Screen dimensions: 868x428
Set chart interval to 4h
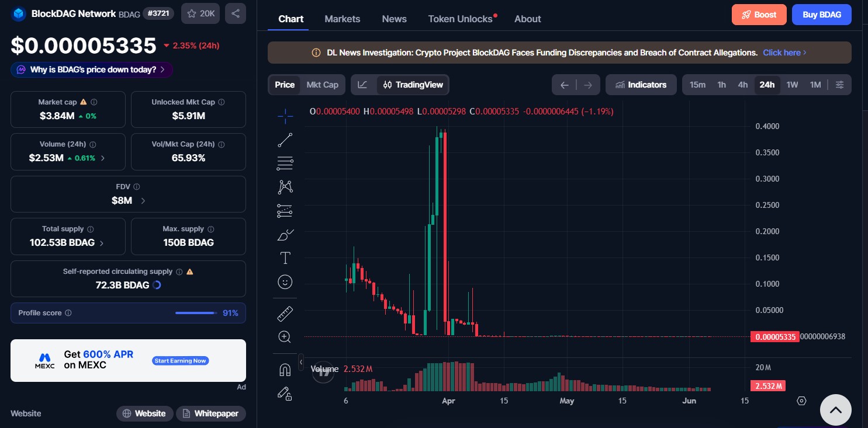pos(742,85)
